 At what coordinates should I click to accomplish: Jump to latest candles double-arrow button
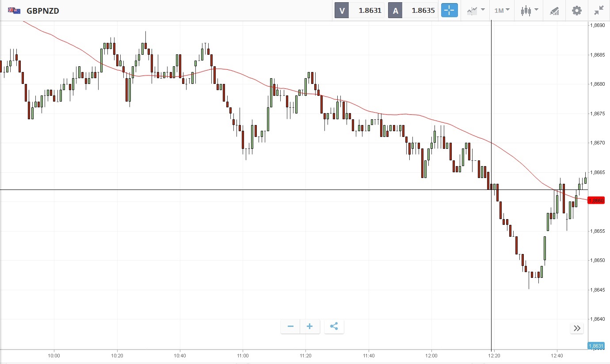[577, 328]
